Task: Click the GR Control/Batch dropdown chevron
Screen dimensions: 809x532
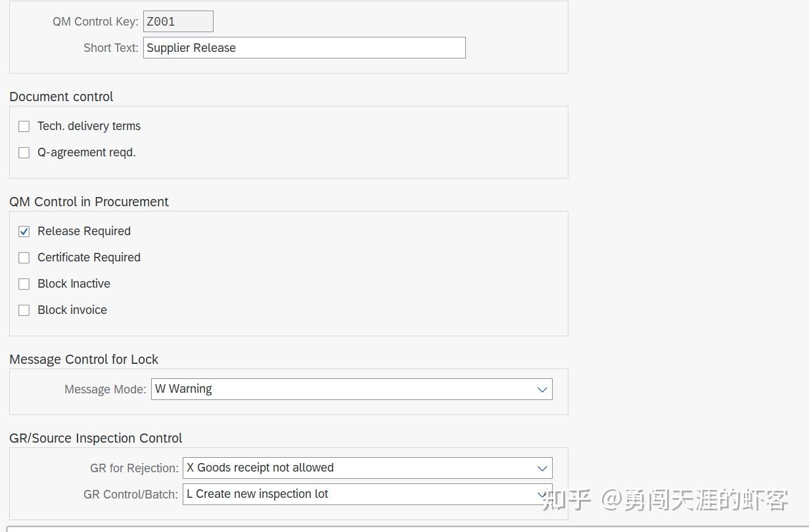Action: coord(542,494)
